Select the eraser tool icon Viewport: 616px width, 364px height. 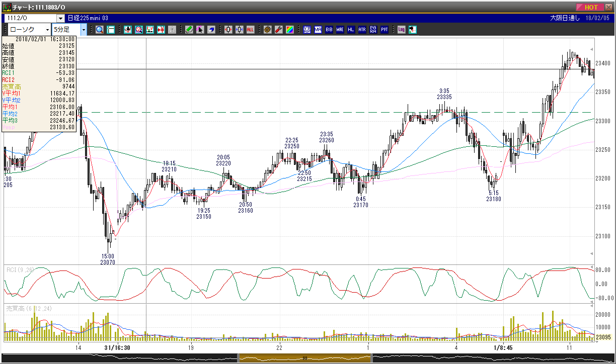(211, 29)
